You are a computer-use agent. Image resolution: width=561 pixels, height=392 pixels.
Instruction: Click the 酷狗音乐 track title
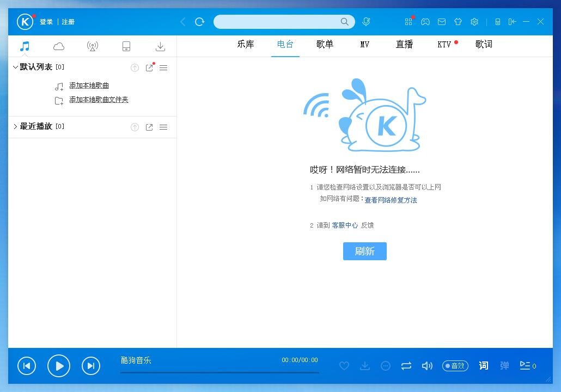[136, 360]
